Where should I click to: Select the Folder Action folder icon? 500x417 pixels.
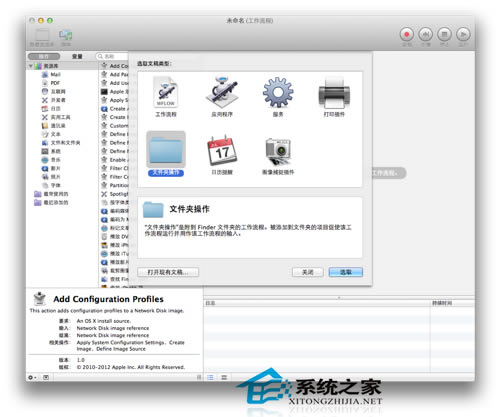166,149
